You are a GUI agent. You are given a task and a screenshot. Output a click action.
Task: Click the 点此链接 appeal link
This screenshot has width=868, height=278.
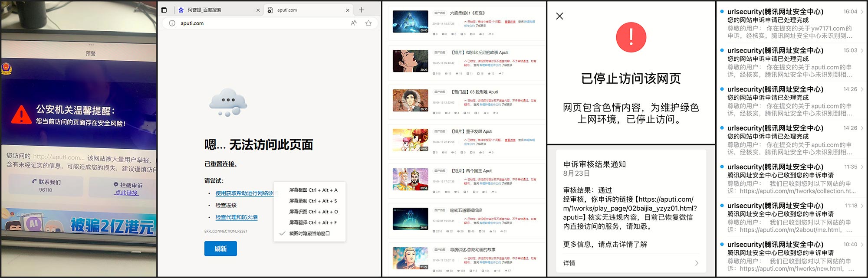(x=126, y=193)
